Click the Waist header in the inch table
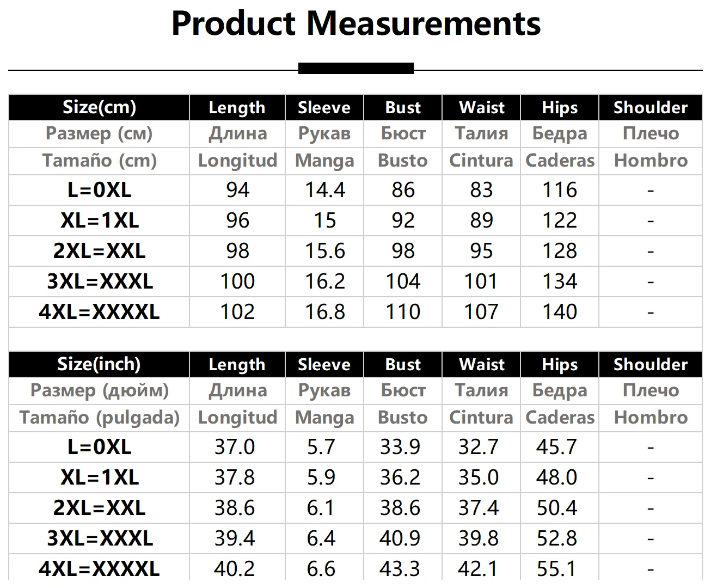Image resolution: width=711 pixels, height=588 pixels. click(481, 364)
